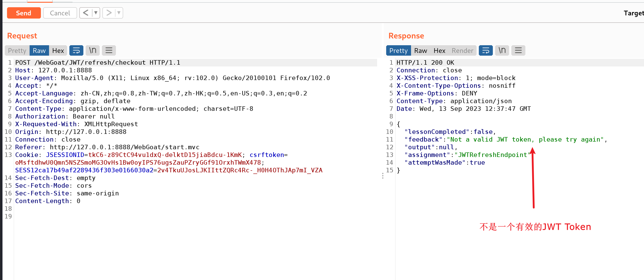Click the request Content-Type urlencoded header
The height and width of the screenshot is (280, 644).
point(134,109)
